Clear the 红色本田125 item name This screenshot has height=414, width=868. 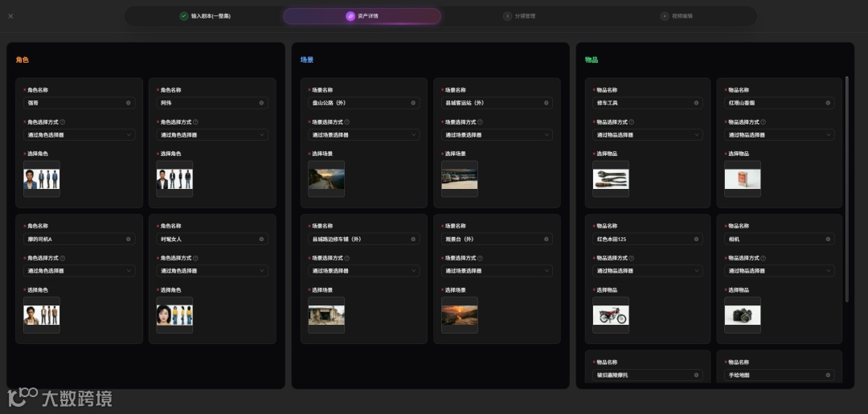pos(696,239)
